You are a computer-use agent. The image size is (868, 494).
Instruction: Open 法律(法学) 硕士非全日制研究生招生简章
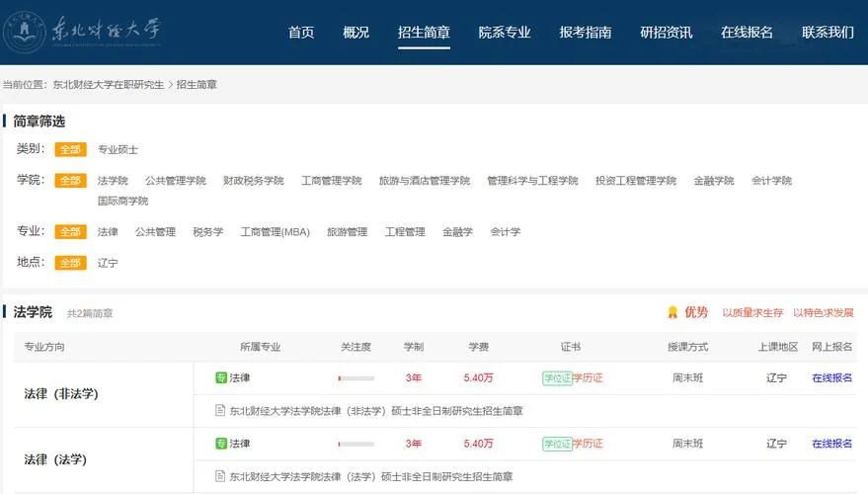point(371,476)
